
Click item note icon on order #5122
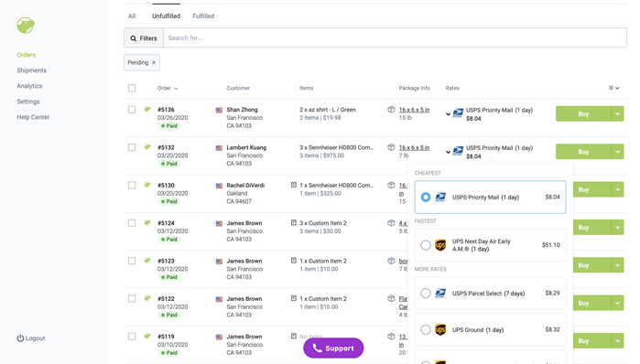pos(294,298)
